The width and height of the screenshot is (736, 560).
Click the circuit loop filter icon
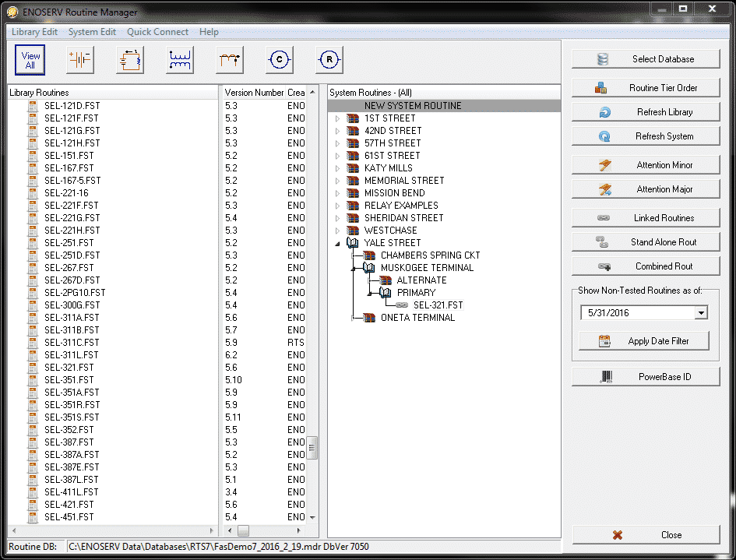130,60
